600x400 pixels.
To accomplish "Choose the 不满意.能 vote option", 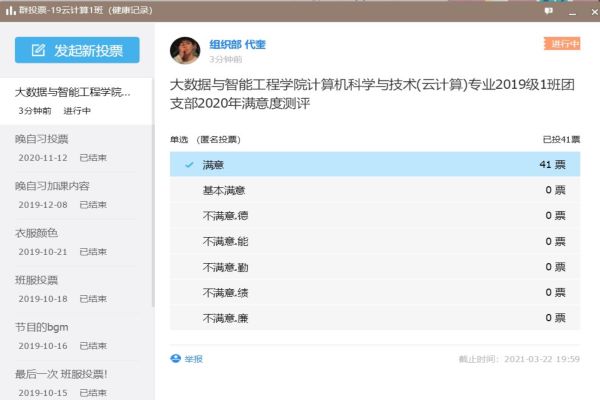I will click(375, 241).
